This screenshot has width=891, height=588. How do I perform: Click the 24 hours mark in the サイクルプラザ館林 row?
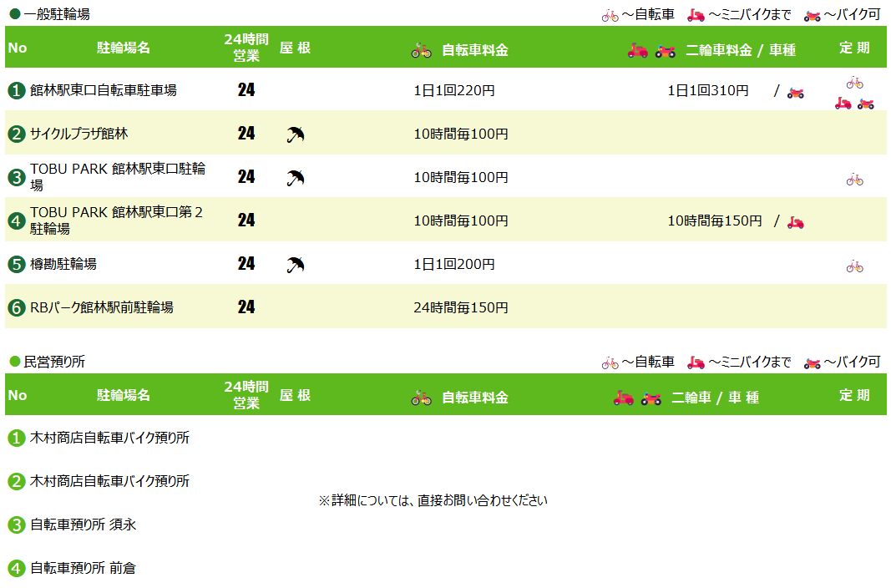[x=246, y=134]
